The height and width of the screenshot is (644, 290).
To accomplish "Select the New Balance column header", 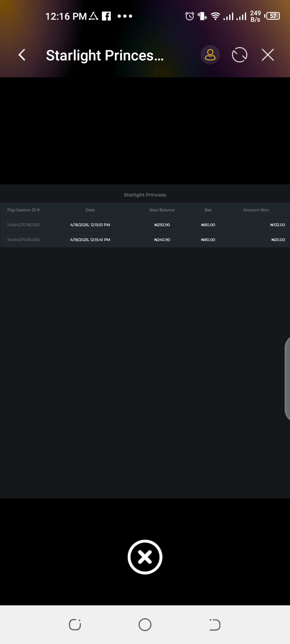I will coord(162,210).
